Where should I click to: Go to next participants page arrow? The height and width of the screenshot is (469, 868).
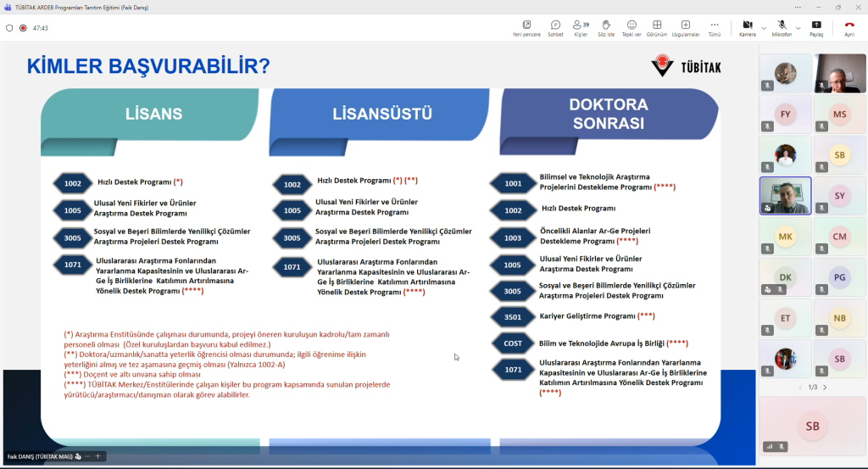click(x=825, y=388)
